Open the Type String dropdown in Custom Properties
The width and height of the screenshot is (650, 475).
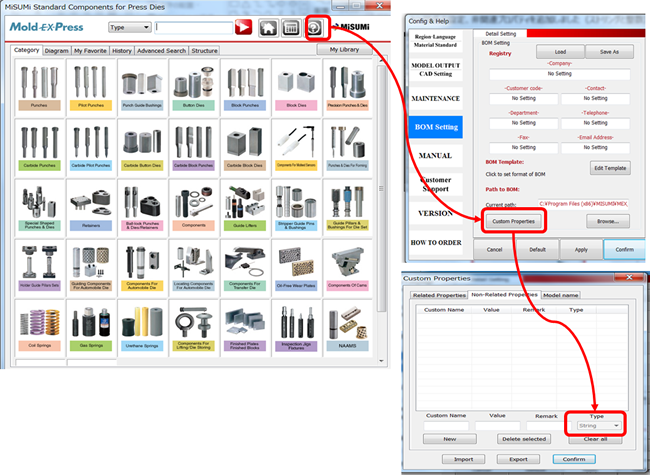pos(599,426)
